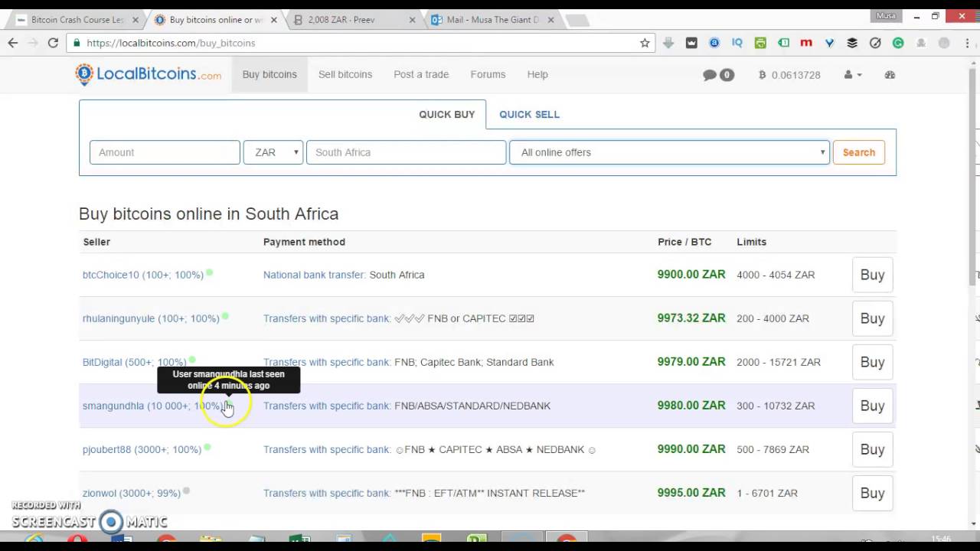
Task: Click Buy on the 9900.00 ZAR offer
Action: point(872,275)
